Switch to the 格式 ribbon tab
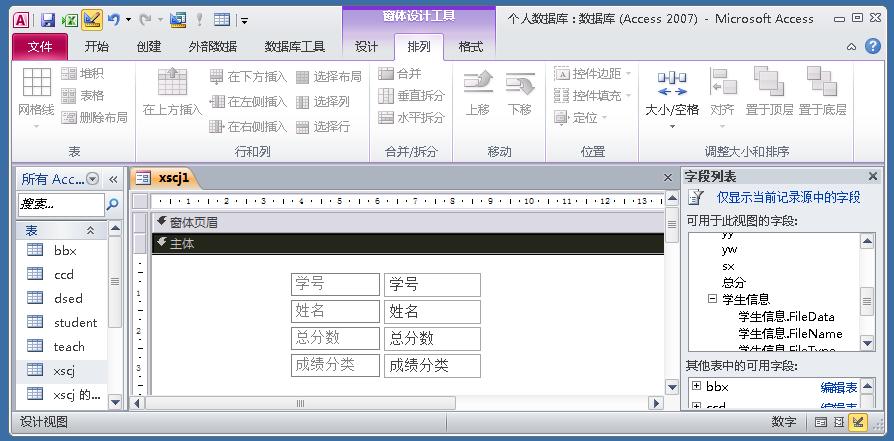The image size is (894, 441). point(471,47)
